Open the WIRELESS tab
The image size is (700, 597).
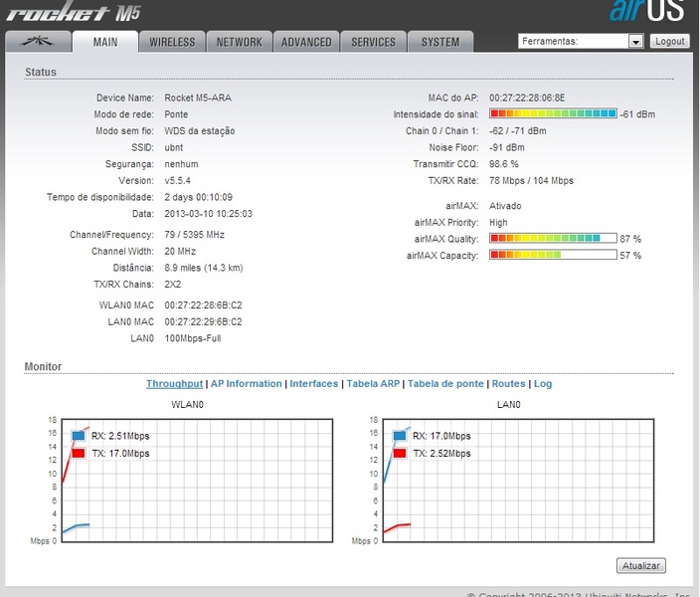point(172,42)
